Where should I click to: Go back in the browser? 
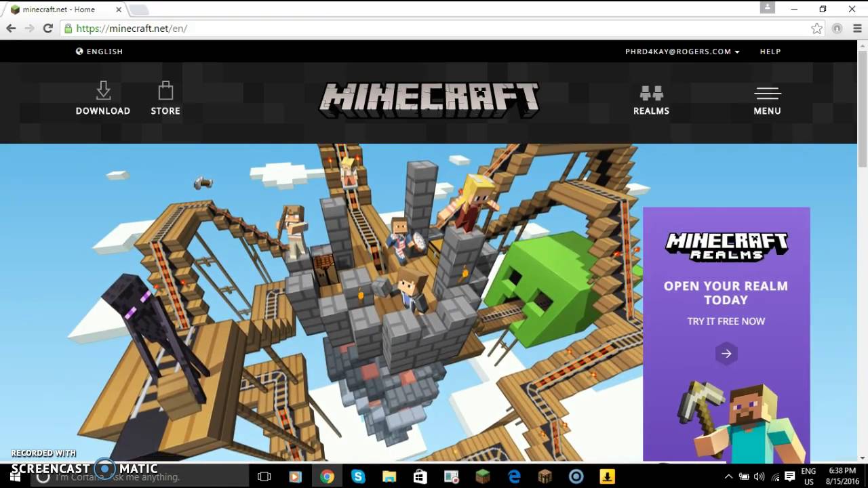[11, 28]
